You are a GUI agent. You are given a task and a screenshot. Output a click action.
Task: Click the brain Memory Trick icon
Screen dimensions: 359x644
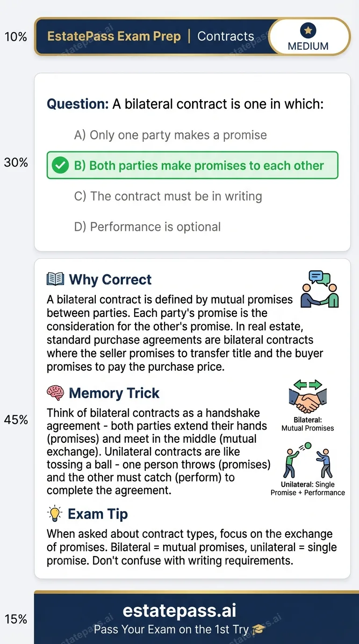pos(54,392)
